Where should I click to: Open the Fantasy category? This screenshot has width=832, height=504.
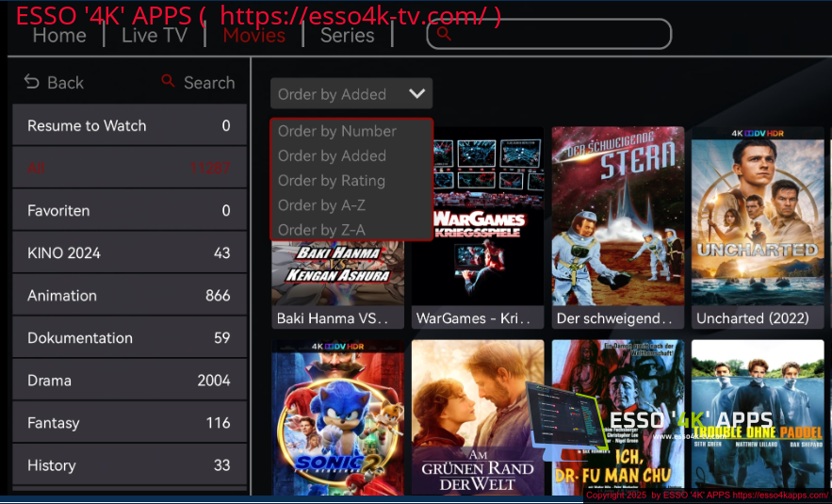129,422
